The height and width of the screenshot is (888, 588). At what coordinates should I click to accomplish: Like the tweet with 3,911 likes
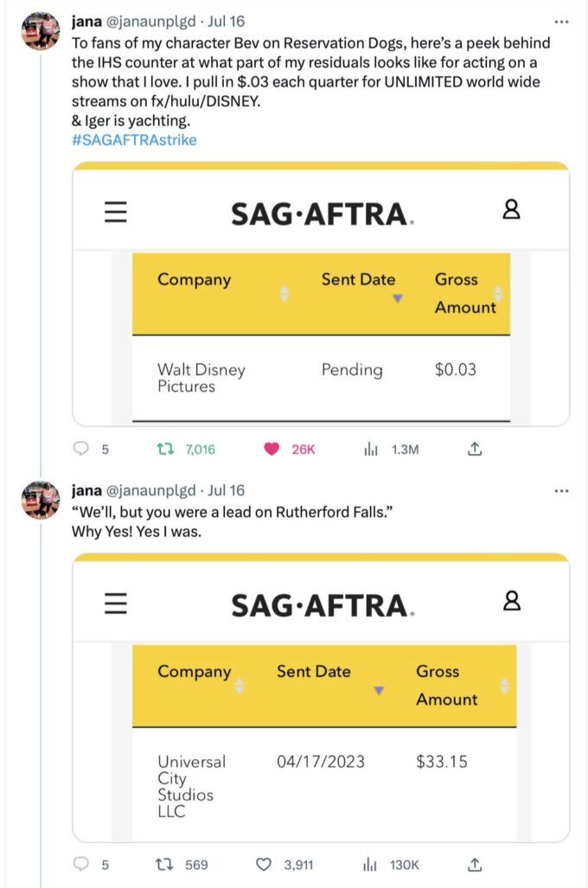coord(264,864)
